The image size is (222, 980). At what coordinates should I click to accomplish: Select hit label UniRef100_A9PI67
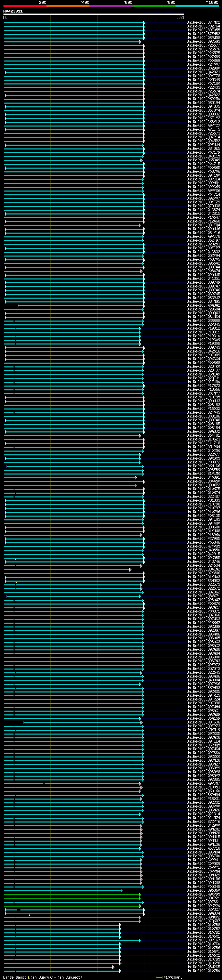203,940
